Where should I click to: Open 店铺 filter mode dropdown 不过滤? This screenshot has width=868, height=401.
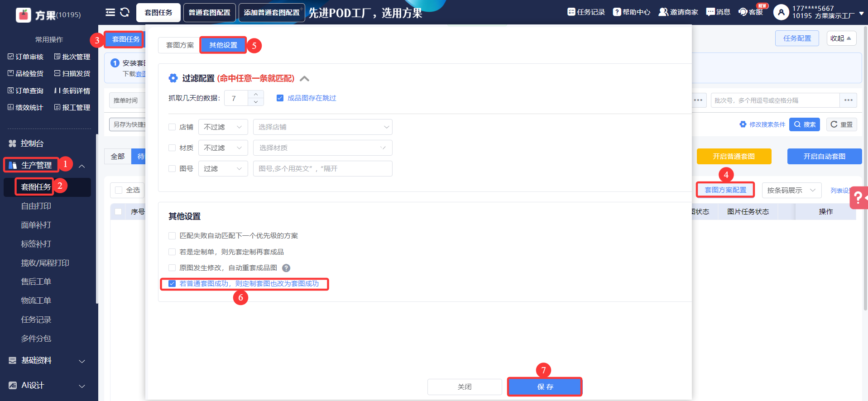(x=223, y=127)
